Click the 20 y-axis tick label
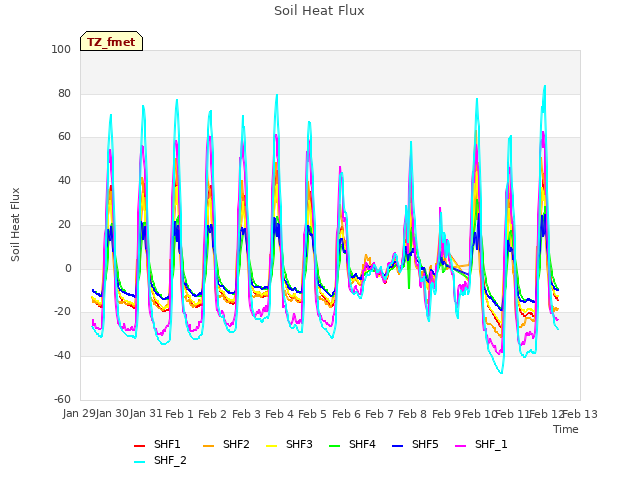This screenshot has width=640, height=480. [x=64, y=224]
